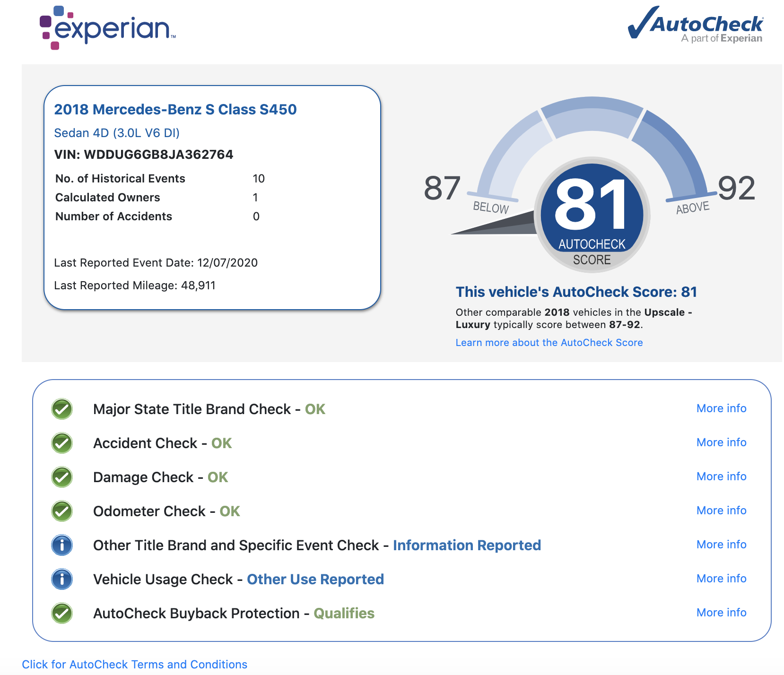Click green checkmark icon beside Damage Check
Image resolution: width=784 pixels, height=675 pixels.
62,477
